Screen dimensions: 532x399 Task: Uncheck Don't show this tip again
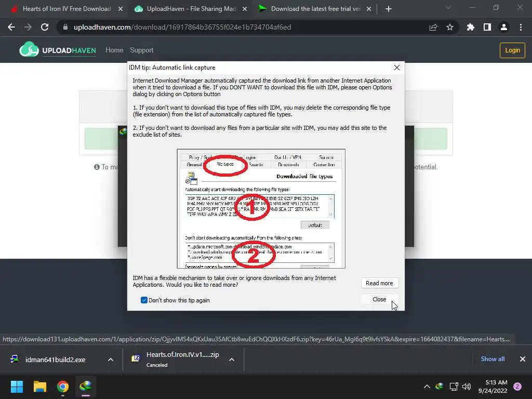pyautogui.click(x=144, y=300)
